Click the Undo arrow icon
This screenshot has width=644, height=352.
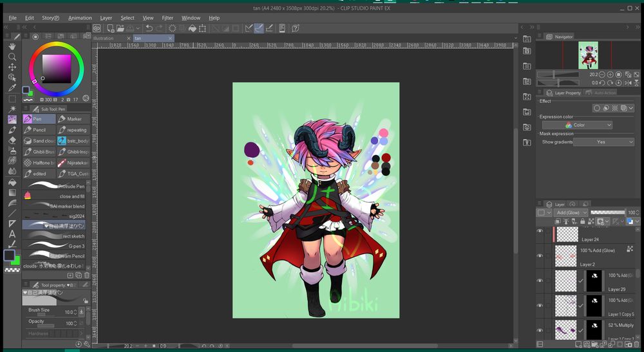coord(149,28)
